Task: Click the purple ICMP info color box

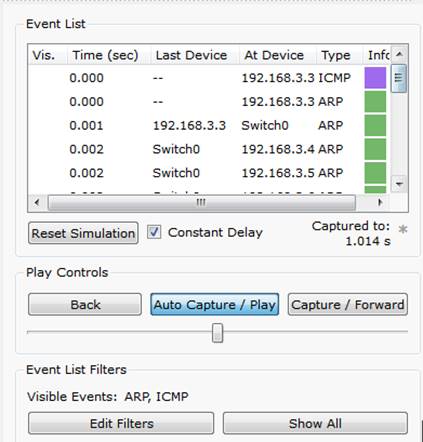Action: tap(375, 78)
